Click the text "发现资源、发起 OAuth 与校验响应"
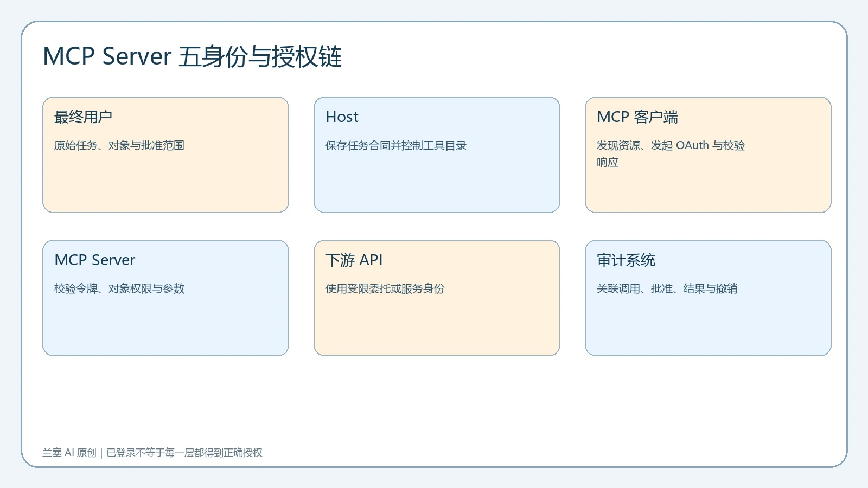Image resolution: width=868 pixels, height=488 pixels. [671, 153]
